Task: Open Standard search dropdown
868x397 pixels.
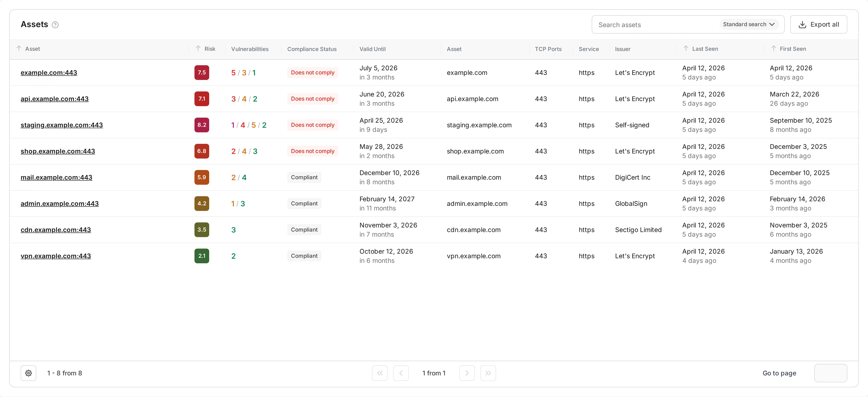Action: (749, 24)
